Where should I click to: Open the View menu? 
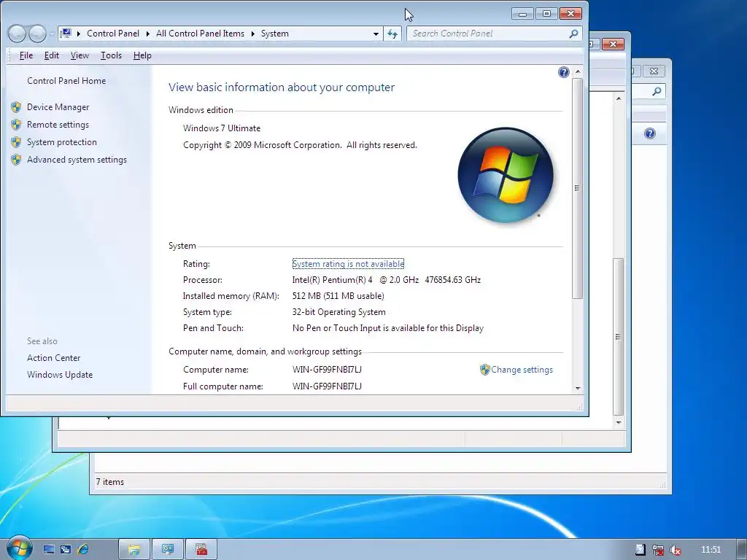(80, 55)
